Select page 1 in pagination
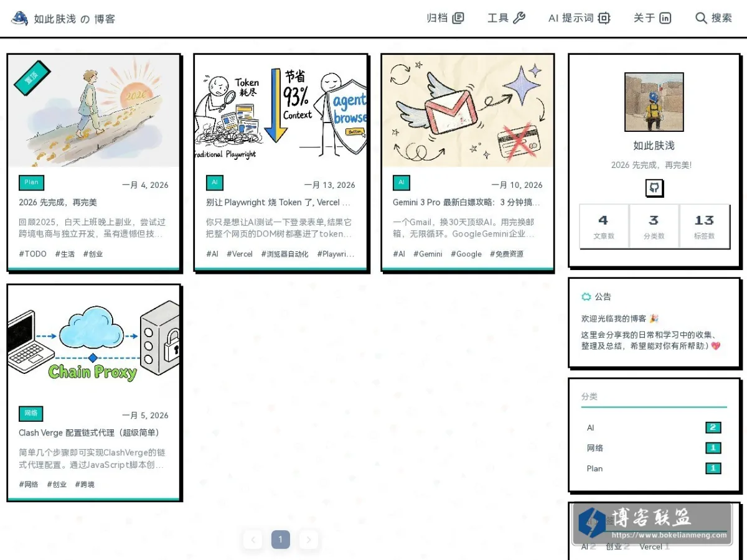 [281, 539]
